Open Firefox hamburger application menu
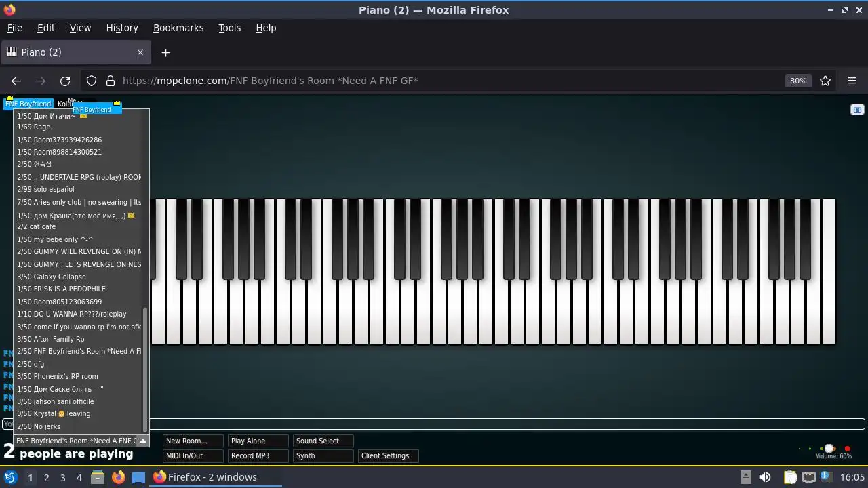Screen dimensions: 868x488 click(852, 81)
